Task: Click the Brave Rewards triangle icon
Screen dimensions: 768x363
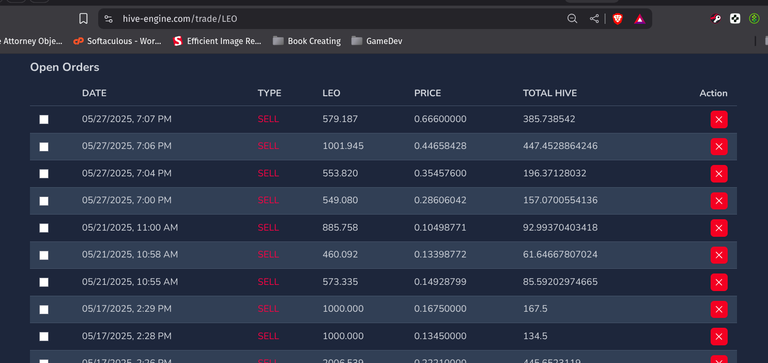Action: point(639,19)
